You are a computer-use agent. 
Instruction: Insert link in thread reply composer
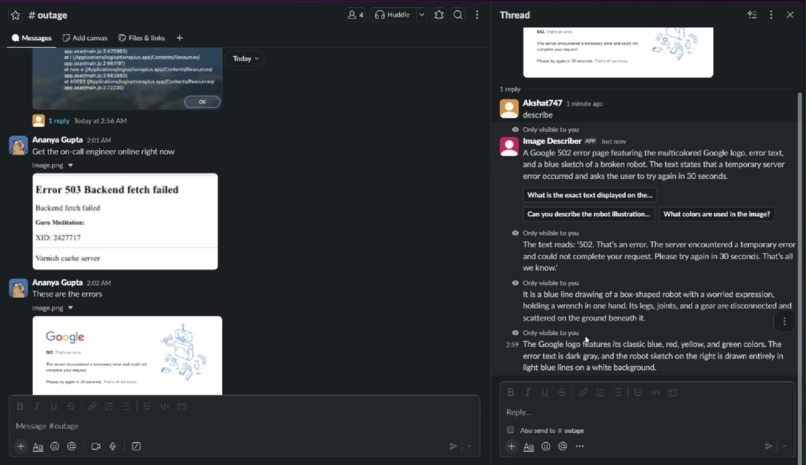tap(583, 393)
